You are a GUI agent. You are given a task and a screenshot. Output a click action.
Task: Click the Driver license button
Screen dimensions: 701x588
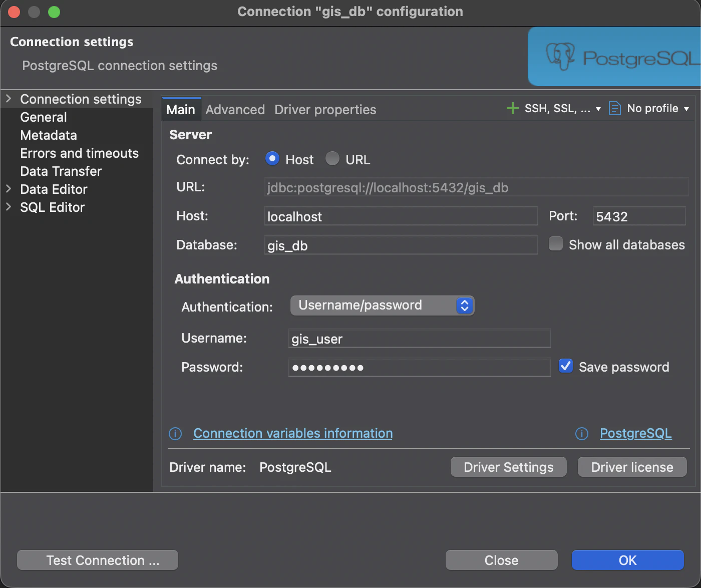(x=632, y=467)
